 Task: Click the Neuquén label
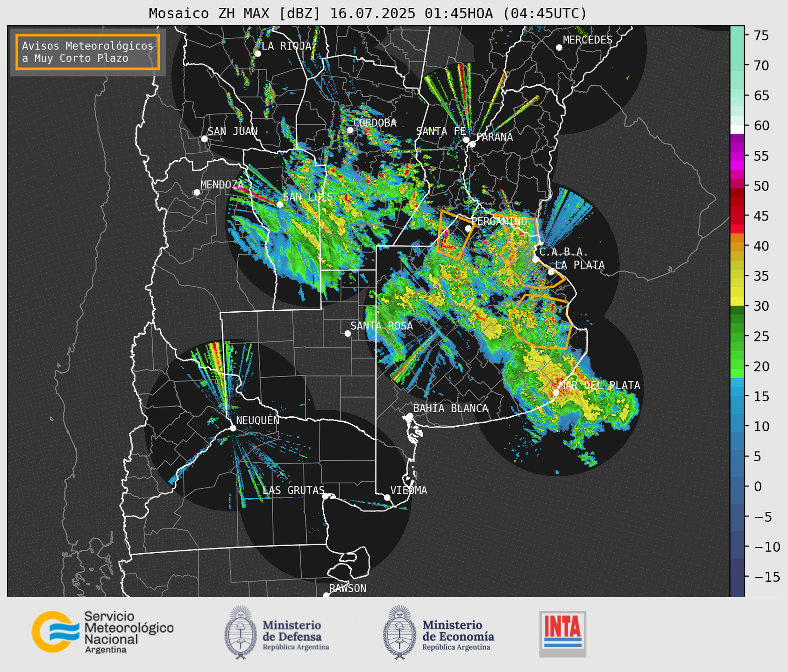(x=257, y=420)
